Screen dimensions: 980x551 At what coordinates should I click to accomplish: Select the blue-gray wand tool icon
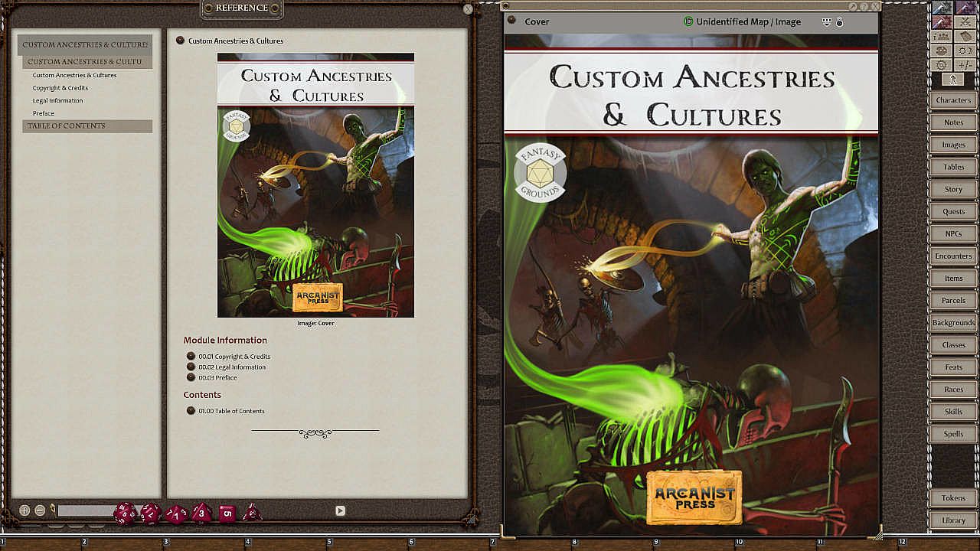942,8
